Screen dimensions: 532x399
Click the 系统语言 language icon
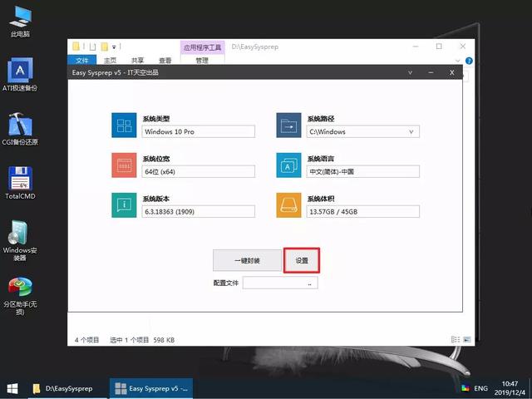[x=288, y=165]
